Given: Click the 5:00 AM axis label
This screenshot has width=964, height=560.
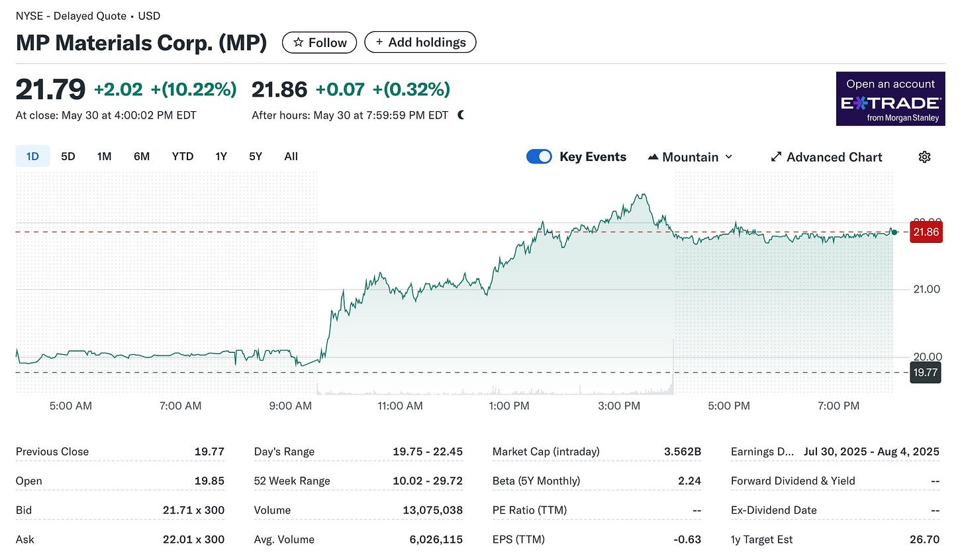Looking at the screenshot, I should [x=71, y=406].
